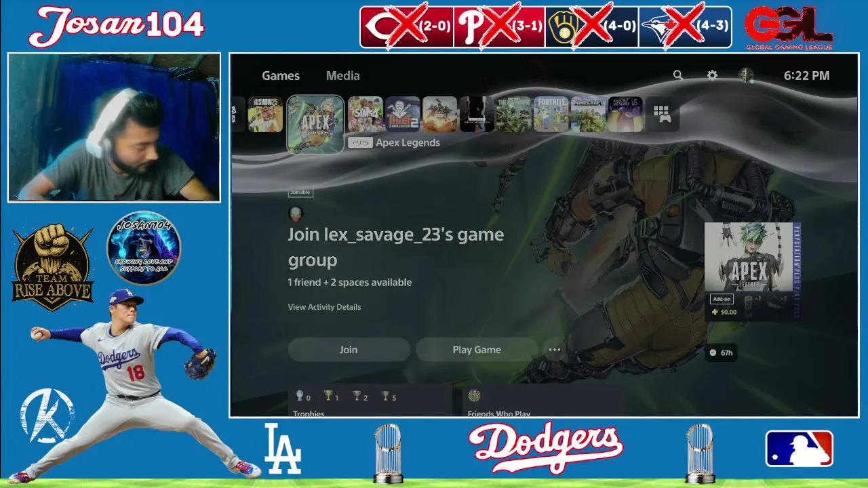This screenshot has width=868, height=488.
Task: Click the Join button
Action: (349, 350)
